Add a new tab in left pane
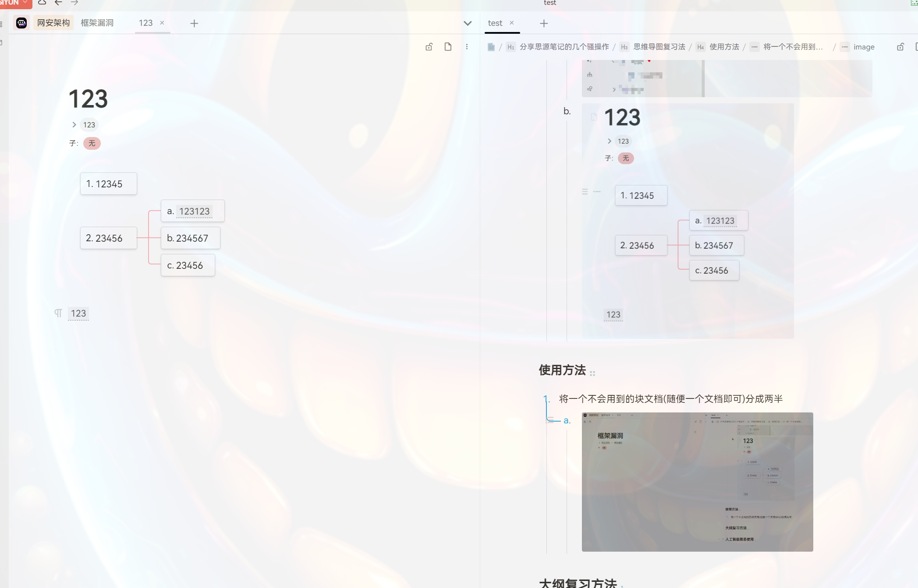Screen dimensions: 918x588 (x=194, y=23)
